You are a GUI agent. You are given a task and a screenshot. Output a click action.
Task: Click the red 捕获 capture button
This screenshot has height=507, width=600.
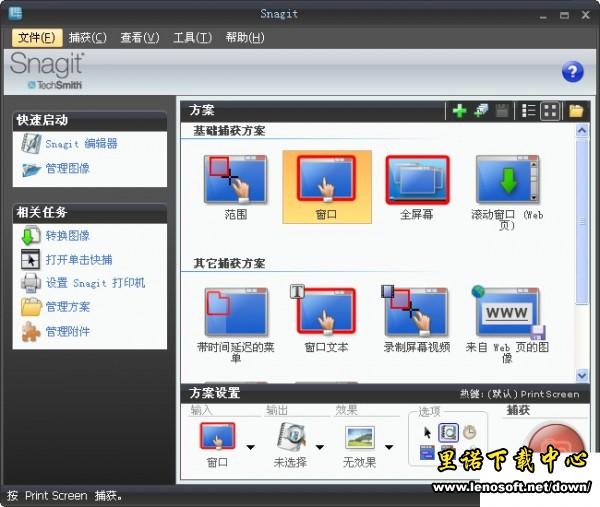(556, 440)
